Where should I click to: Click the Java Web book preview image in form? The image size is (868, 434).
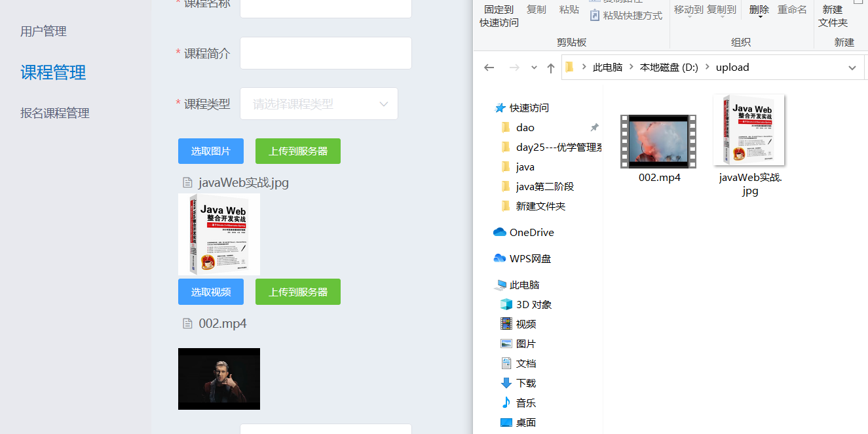tap(219, 234)
